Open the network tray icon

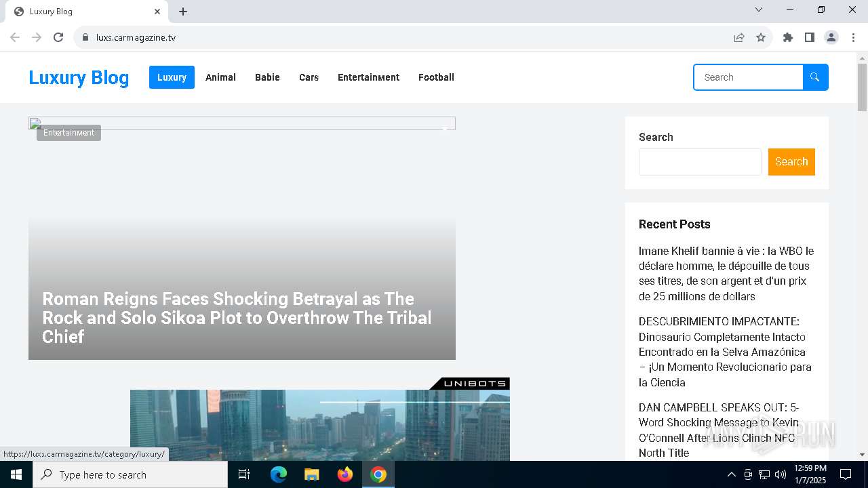click(x=764, y=474)
